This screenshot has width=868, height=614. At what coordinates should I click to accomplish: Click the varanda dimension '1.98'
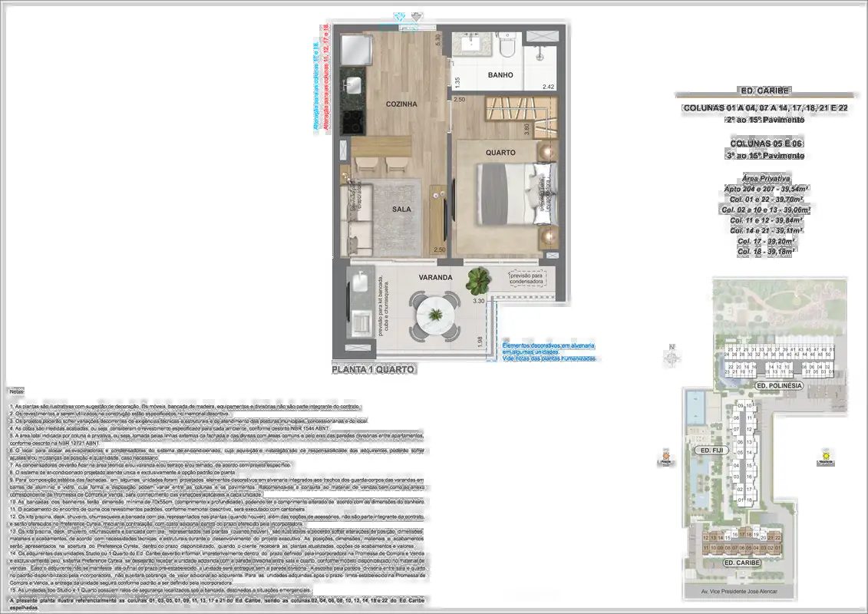[480, 342]
